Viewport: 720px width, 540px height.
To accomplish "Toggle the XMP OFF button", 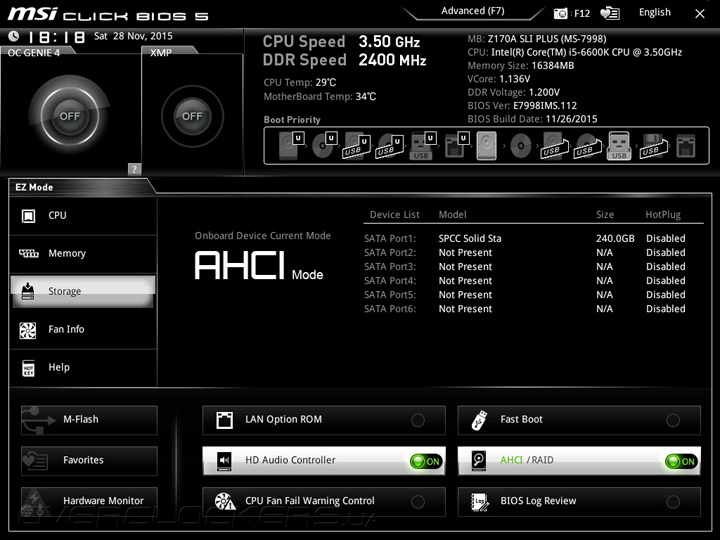I will tap(192, 116).
